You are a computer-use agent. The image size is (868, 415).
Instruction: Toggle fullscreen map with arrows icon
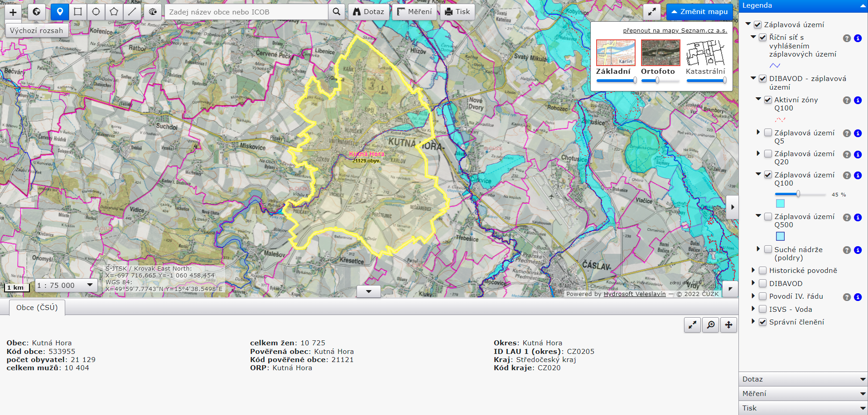[652, 12]
